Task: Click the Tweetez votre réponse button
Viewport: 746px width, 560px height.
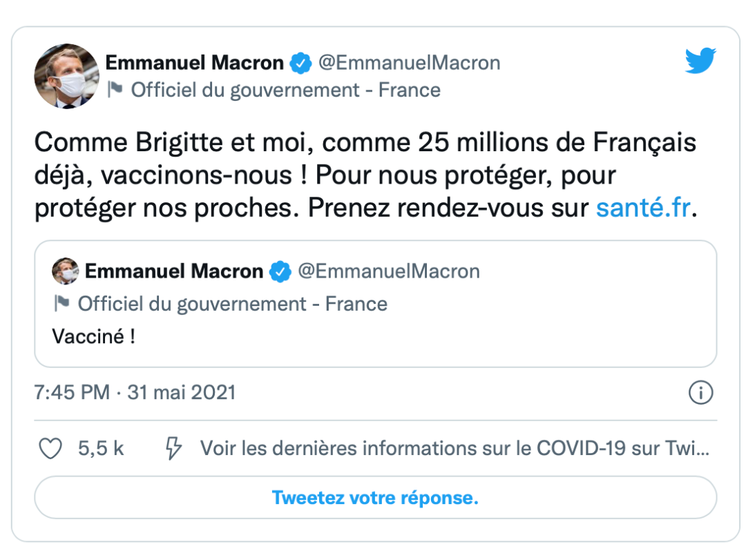Action: (x=375, y=498)
